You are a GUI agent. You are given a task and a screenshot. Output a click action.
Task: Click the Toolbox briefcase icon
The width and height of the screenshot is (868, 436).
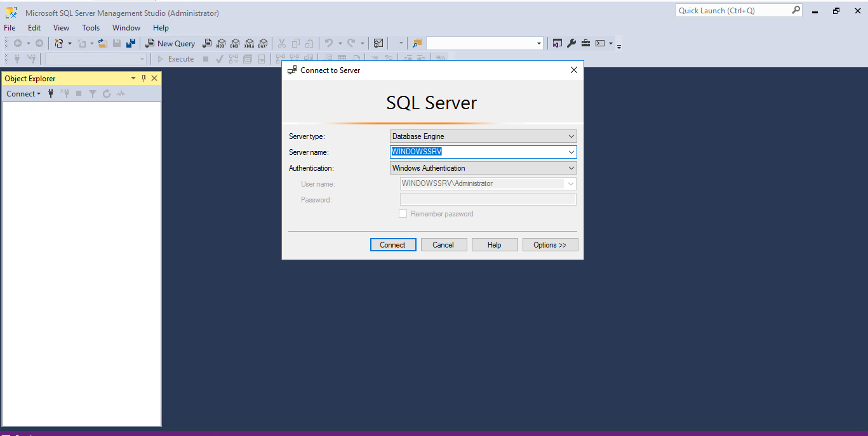click(585, 43)
